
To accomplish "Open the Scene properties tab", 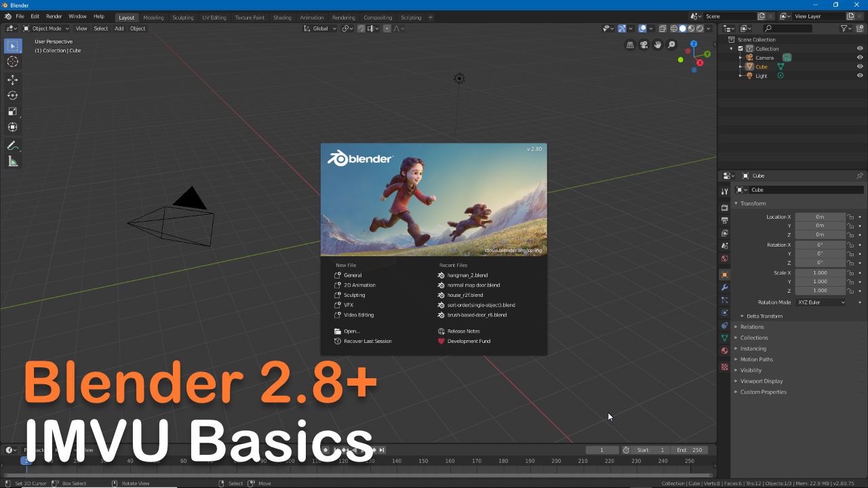I will (724, 245).
